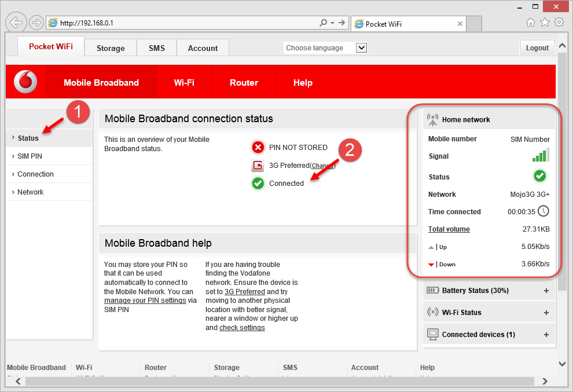This screenshot has height=392, width=573.
Task: Click the horizontal scrollbar right arrow
Action: click(x=545, y=381)
